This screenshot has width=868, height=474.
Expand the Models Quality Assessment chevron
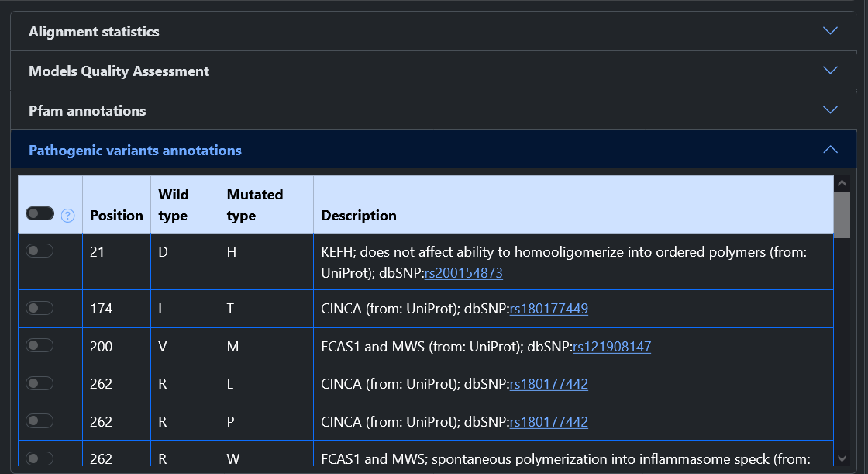[830, 71]
